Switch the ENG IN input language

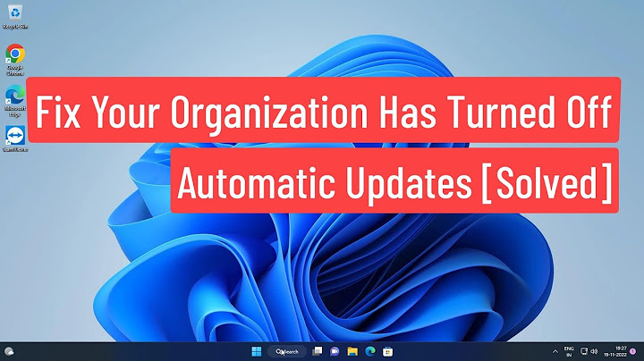569,351
